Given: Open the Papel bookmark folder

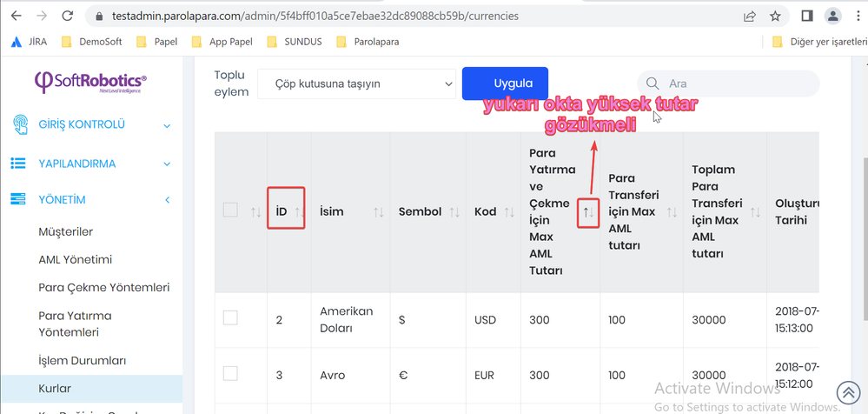Looking at the screenshot, I should tap(156, 42).
